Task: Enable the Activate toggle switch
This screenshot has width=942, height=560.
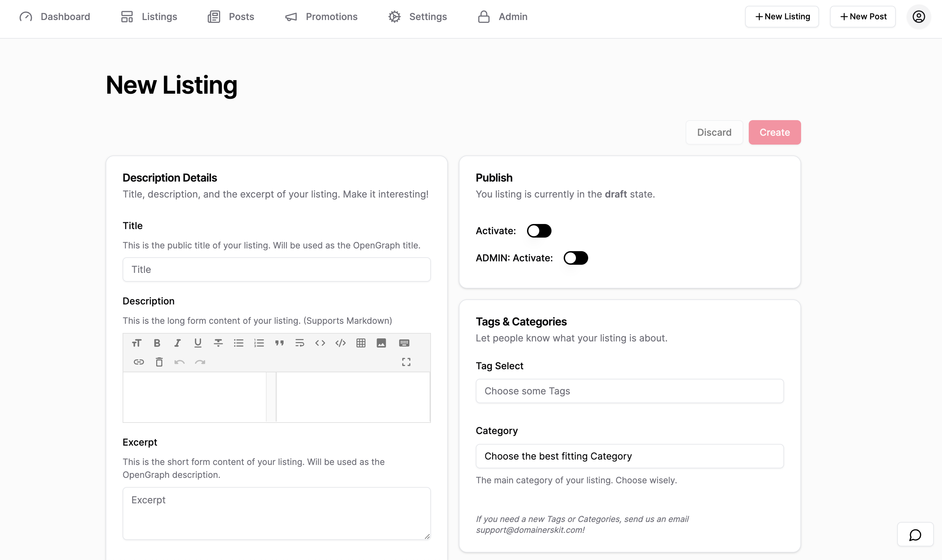Action: click(539, 230)
